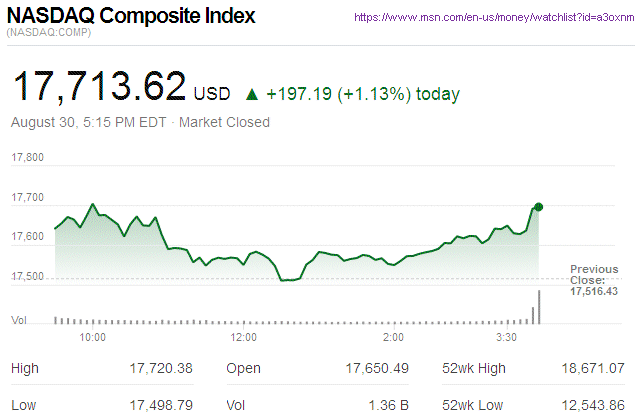Screen dimensions: 640x420
Task: Open the msn.com watchlist URL link
Action: 493,18
